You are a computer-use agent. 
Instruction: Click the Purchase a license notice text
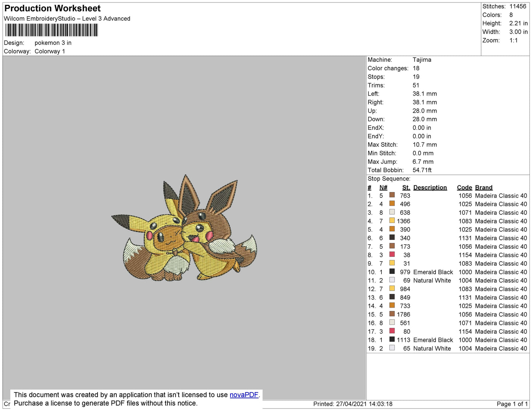pyautogui.click(x=106, y=403)
